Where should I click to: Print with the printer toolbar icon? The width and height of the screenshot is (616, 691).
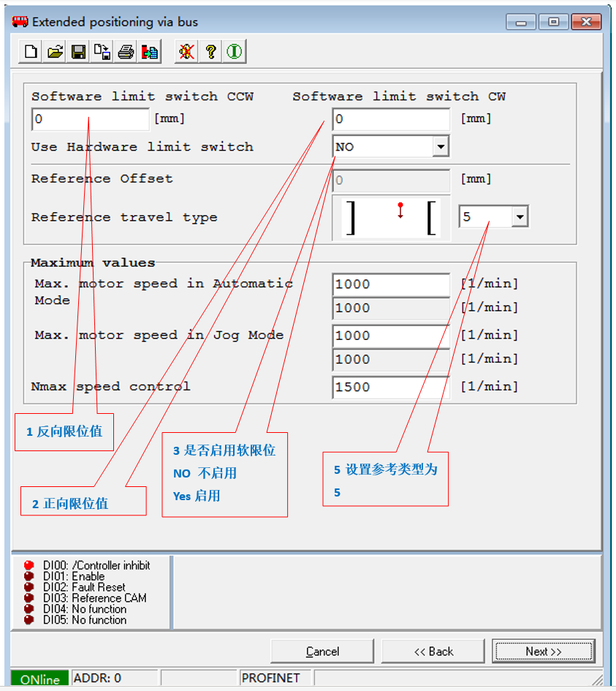point(126,52)
